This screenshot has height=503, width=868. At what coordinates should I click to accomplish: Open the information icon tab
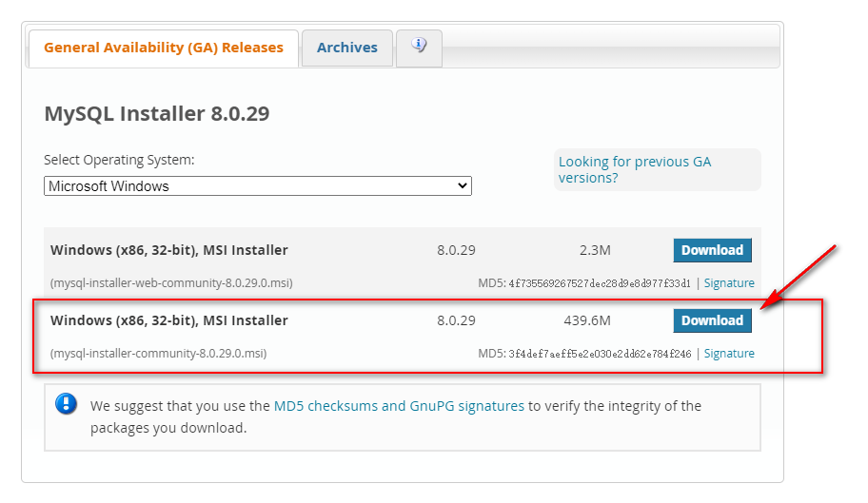pyautogui.click(x=419, y=47)
